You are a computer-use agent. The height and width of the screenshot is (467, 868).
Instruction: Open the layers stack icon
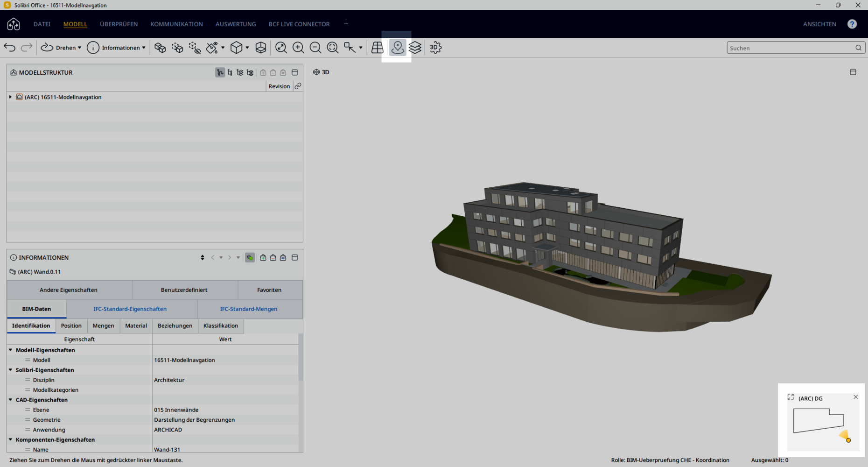click(x=415, y=48)
